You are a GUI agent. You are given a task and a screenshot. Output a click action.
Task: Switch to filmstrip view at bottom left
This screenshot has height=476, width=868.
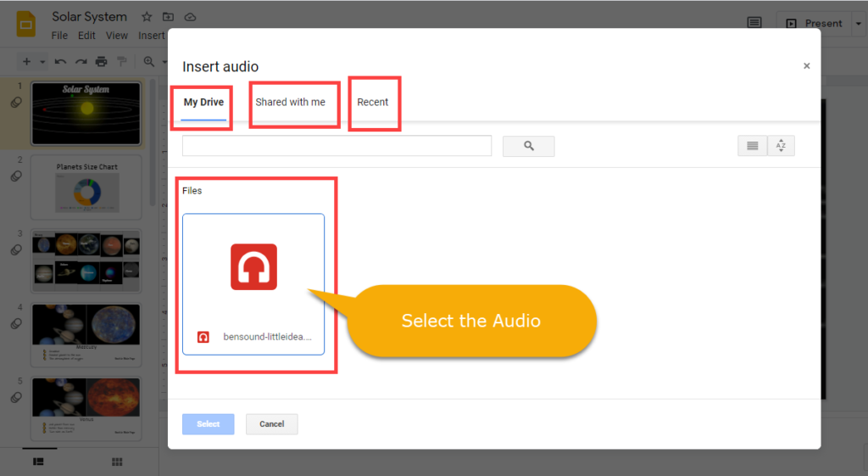(38, 462)
